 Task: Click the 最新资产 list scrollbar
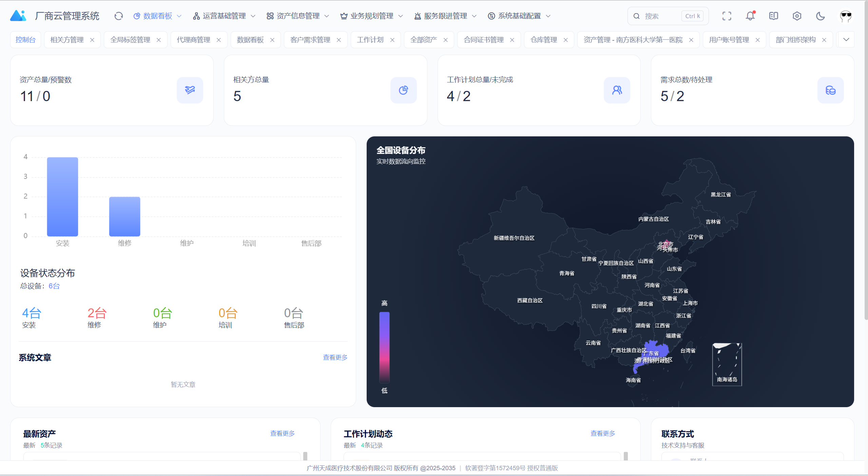[305, 456]
